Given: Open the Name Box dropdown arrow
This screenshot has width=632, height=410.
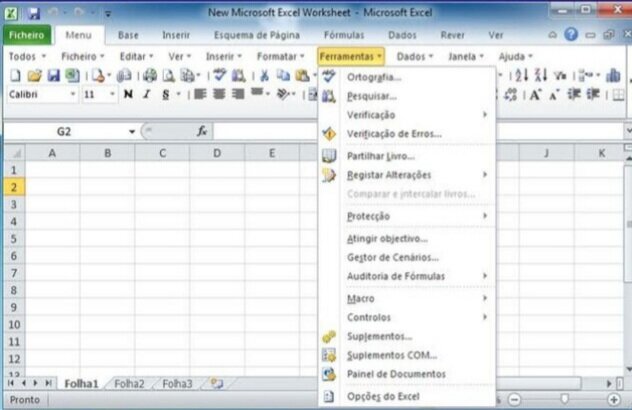Looking at the screenshot, I should 132,131.
